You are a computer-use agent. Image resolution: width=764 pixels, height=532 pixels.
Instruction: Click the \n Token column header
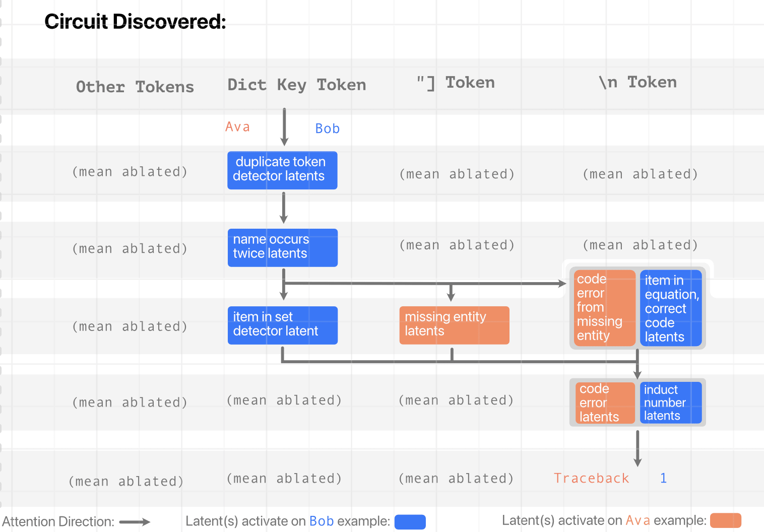pyautogui.click(x=638, y=82)
